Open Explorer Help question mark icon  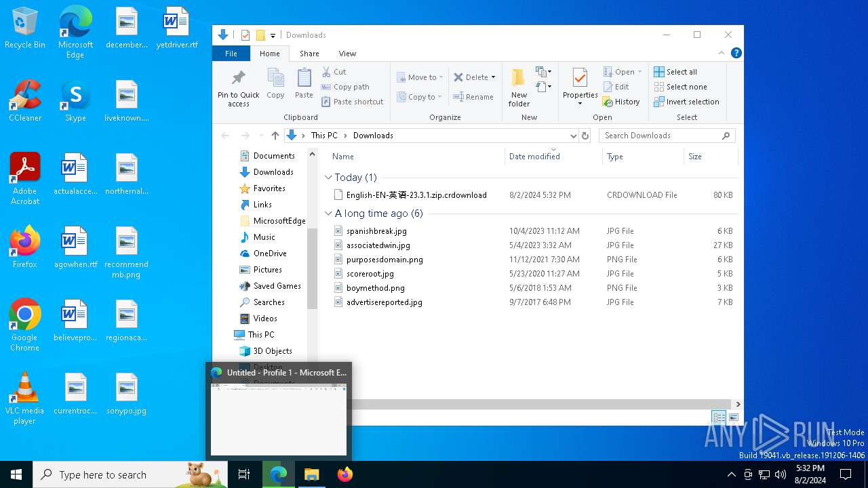(x=736, y=53)
